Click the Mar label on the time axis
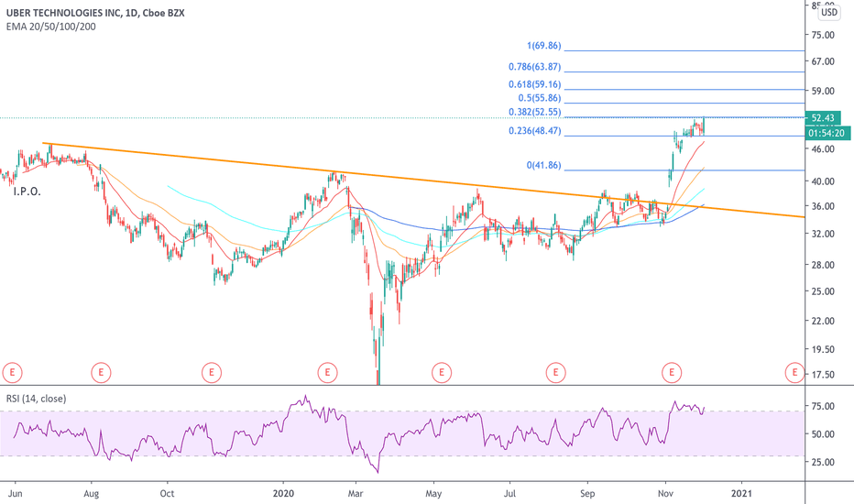 pyautogui.click(x=356, y=494)
